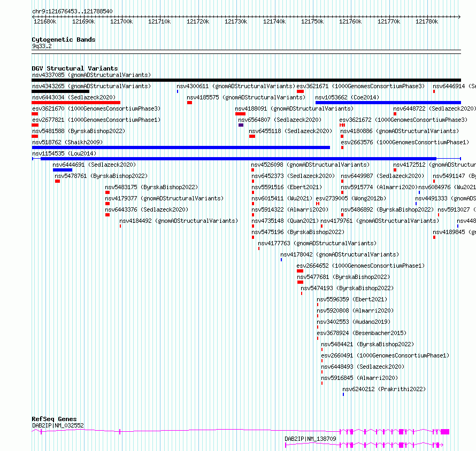This screenshot has width=476, height=451.
Task: Open nsv5481588 (ByrskaBishop2022) label
Action: coord(79,131)
